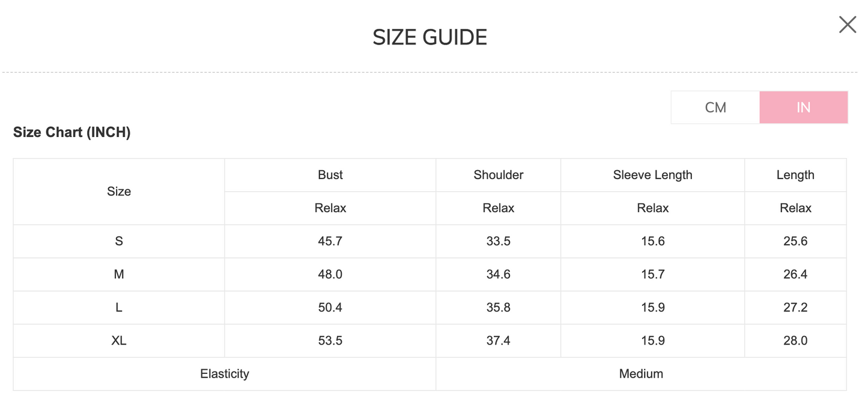This screenshot has height=401, width=868.
Task: Select the S size row label
Action: (x=119, y=241)
